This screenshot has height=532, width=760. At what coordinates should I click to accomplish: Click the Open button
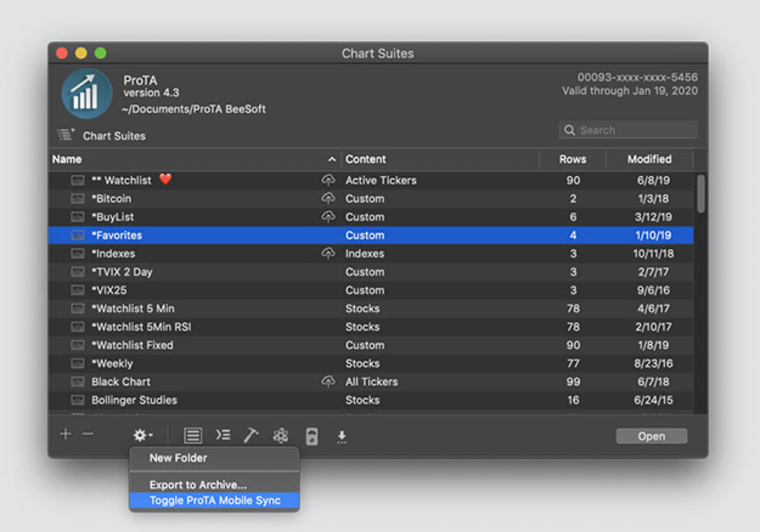click(651, 436)
